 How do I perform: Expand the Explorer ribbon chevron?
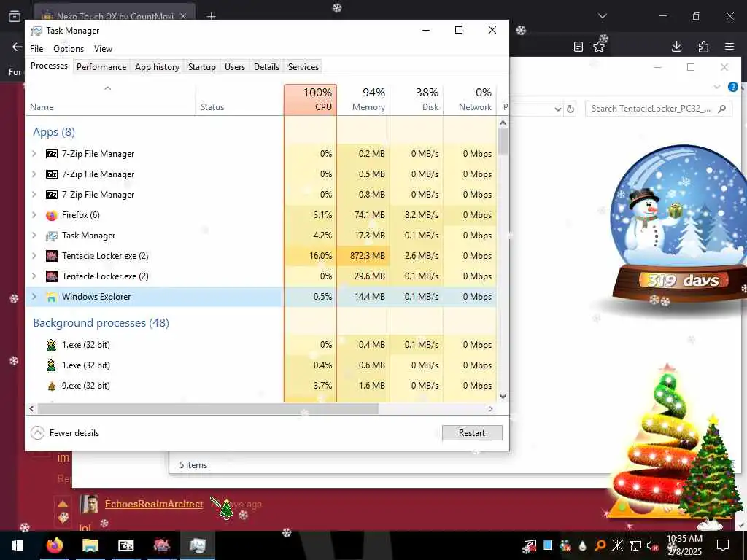pyautogui.click(x=717, y=87)
